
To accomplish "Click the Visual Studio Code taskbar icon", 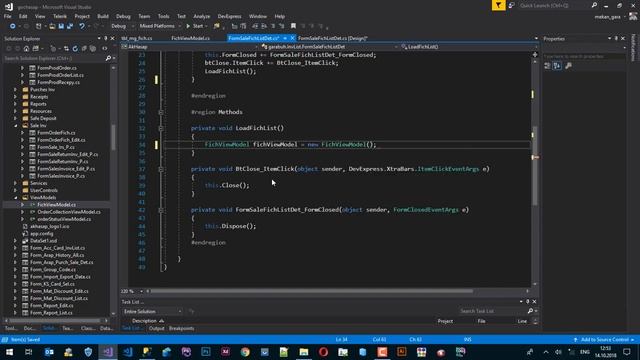I will coord(127,351).
